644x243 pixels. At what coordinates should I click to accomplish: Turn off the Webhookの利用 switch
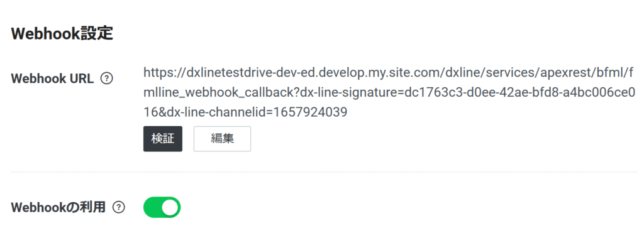coord(162,207)
